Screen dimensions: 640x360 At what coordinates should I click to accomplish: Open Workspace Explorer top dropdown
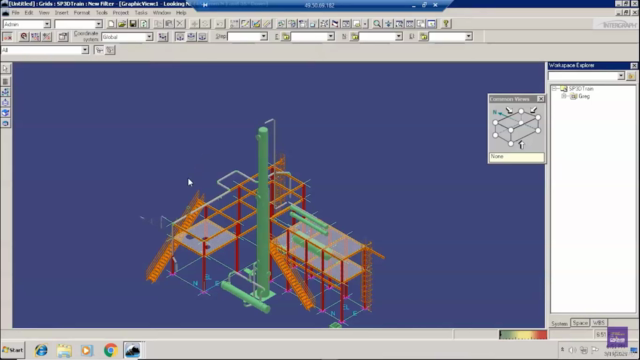pos(621,76)
